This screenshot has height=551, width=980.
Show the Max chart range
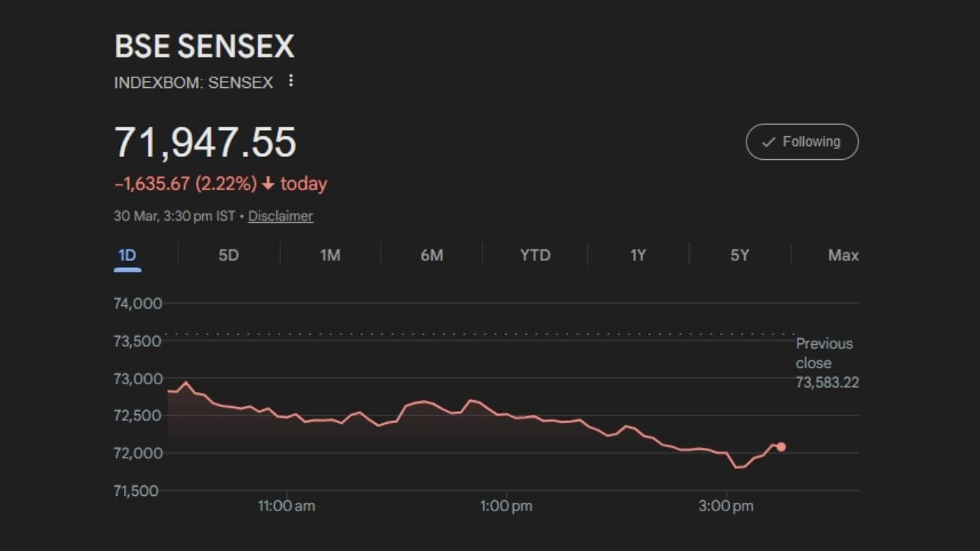coord(843,256)
